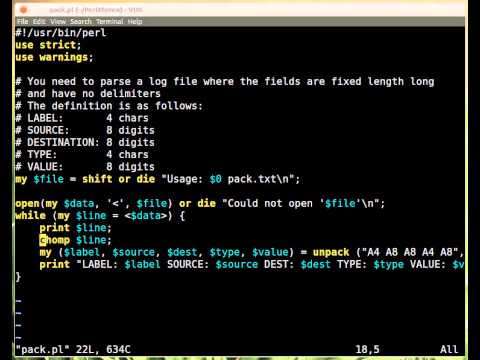This screenshot has width=480, height=360.
Task: Click the 'DESTINATION: 8 digits' comment line
Action: coord(85,143)
